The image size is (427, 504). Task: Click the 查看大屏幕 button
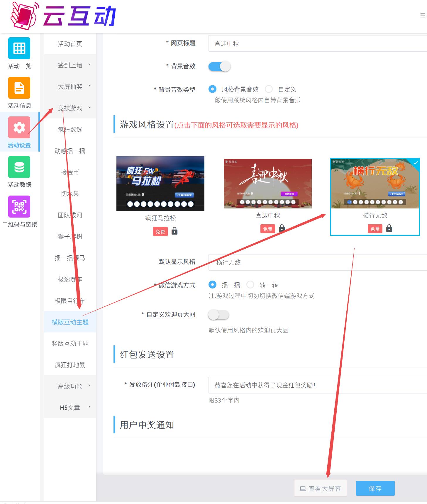click(x=321, y=488)
